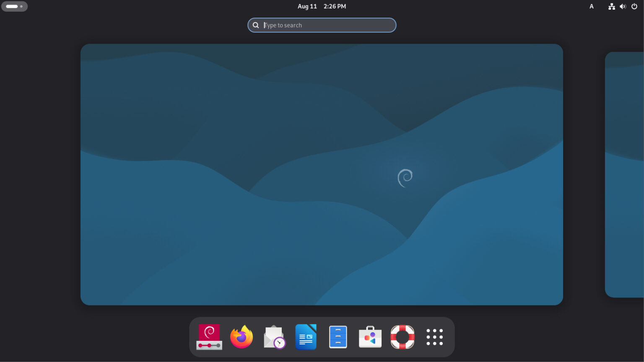Open the Firefox browser
The width and height of the screenshot is (644, 362).
tap(241, 337)
